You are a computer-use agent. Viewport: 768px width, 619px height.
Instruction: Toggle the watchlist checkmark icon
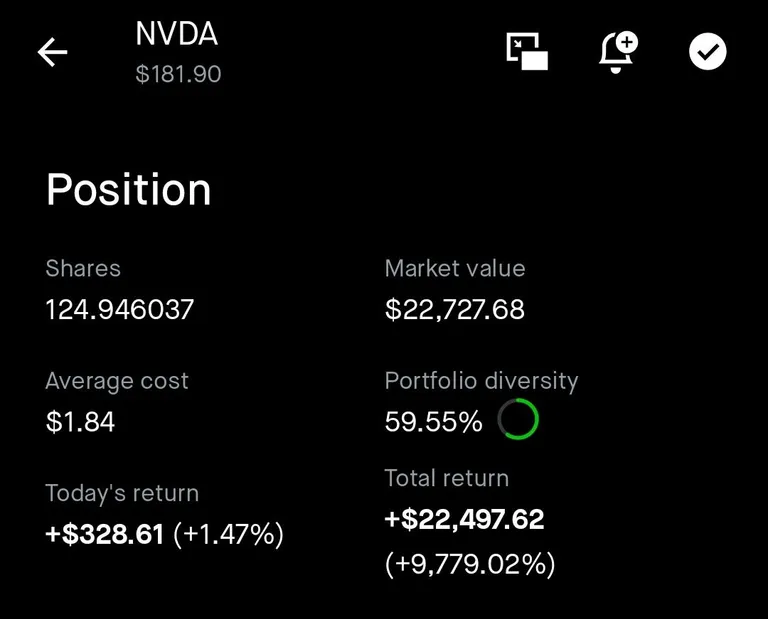coord(708,52)
